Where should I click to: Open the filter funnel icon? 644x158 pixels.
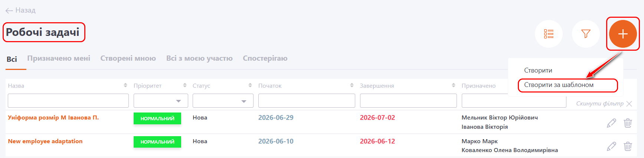(586, 34)
